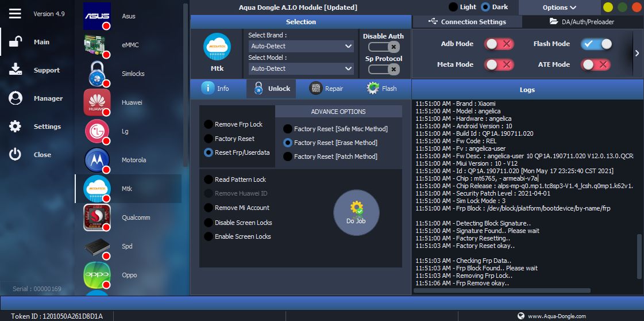This screenshot has height=321, width=644.
Task: Expand connection panel with right chevron
Action: pyautogui.click(x=637, y=53)
